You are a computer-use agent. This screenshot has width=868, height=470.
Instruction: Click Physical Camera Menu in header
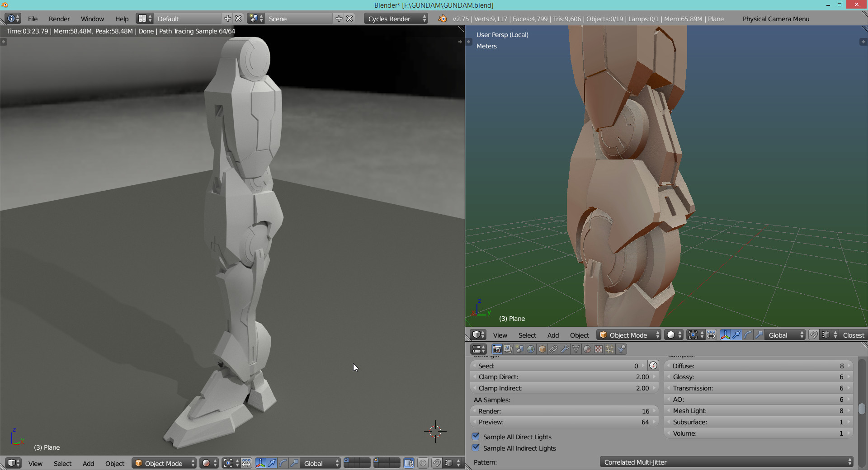point(776,19)
